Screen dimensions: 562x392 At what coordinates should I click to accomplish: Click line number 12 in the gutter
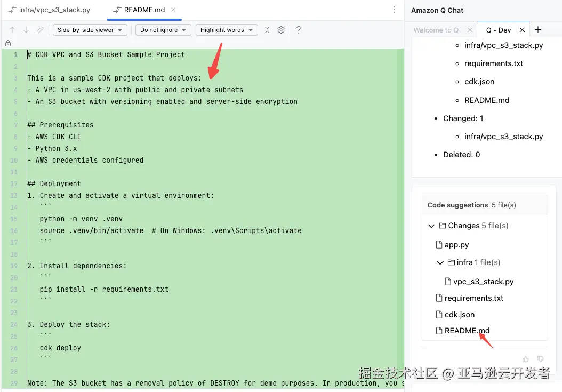tap(14, 183)
